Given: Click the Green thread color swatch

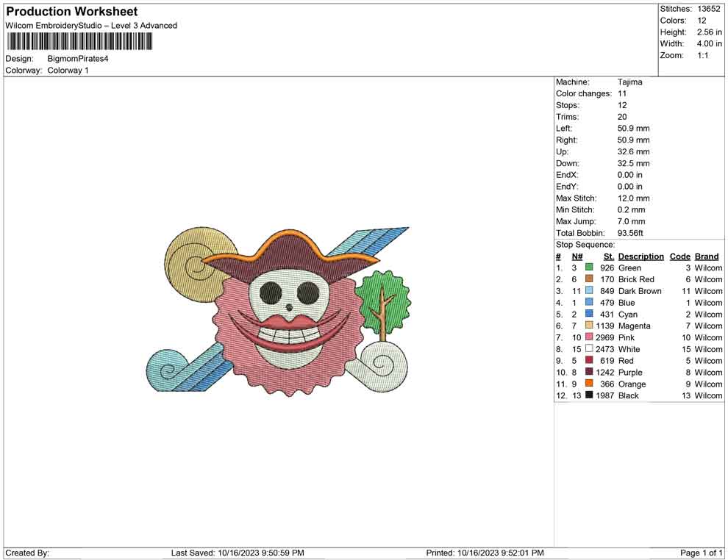Looking at the screenshot, I should 589,268.
